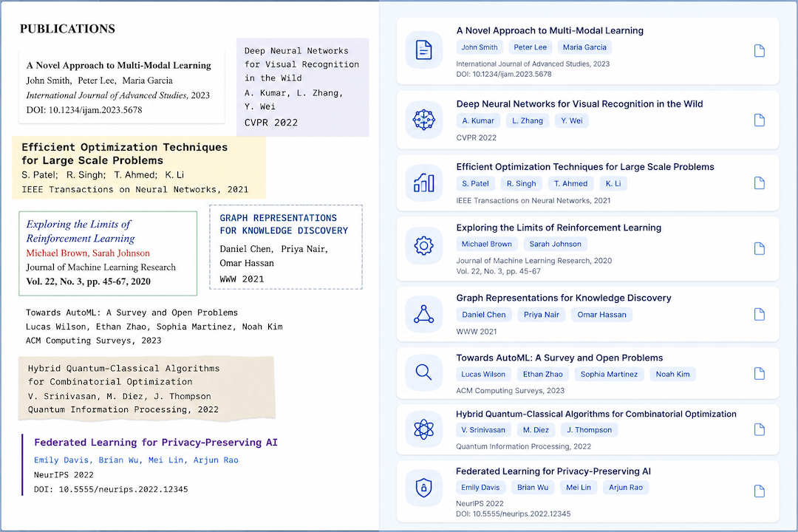Click the A. Kumar author tag
798x532 pixels.
478,120
